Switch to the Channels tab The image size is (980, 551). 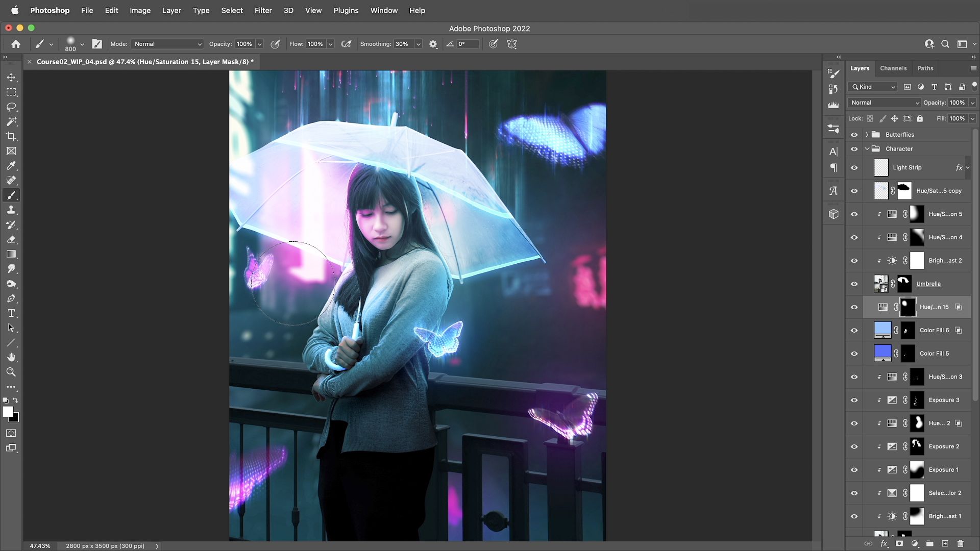pyautogui.click(x=893, y=68)
